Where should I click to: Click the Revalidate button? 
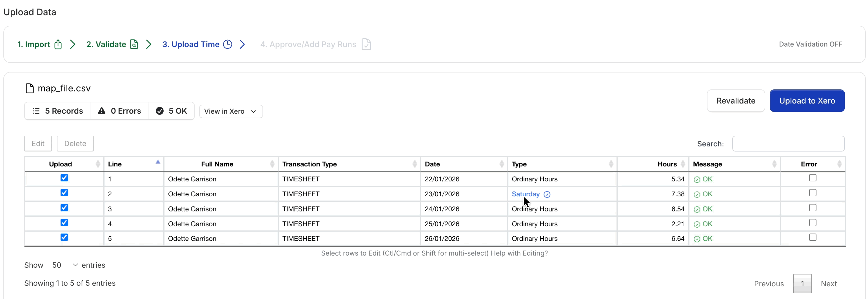point(736,101)
